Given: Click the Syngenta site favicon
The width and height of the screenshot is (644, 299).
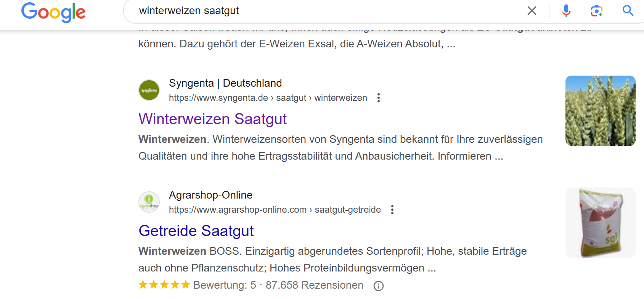Looking at the screenshot, I should [x=149, y=91].
